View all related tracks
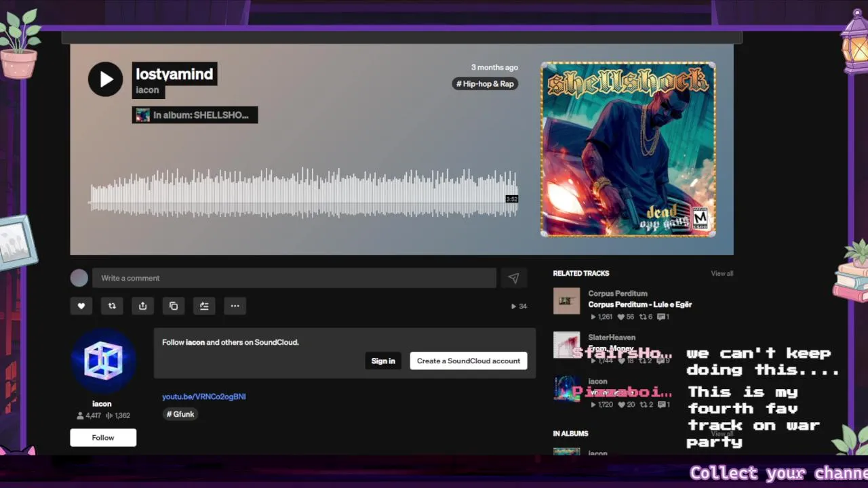 (722, 273)
